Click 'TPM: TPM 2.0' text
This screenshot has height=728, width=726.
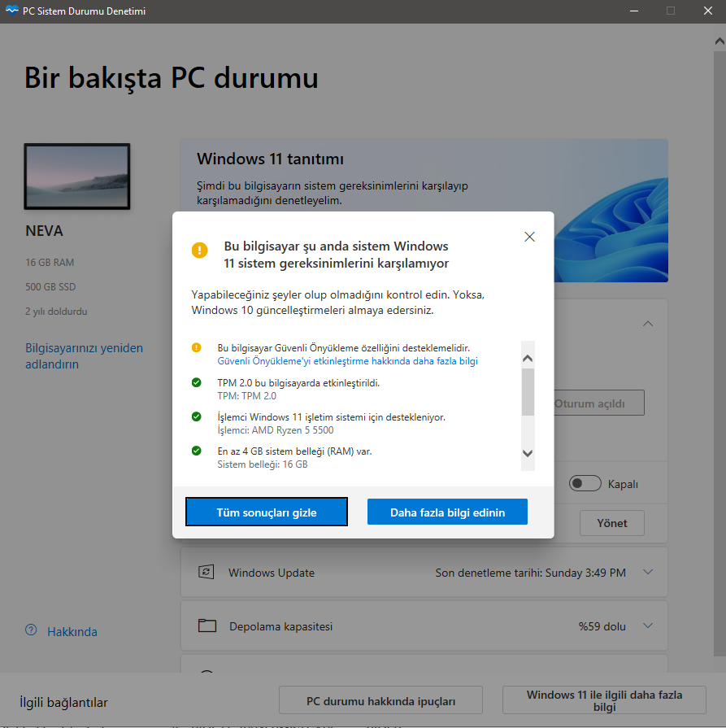click(x=246, y=396)
